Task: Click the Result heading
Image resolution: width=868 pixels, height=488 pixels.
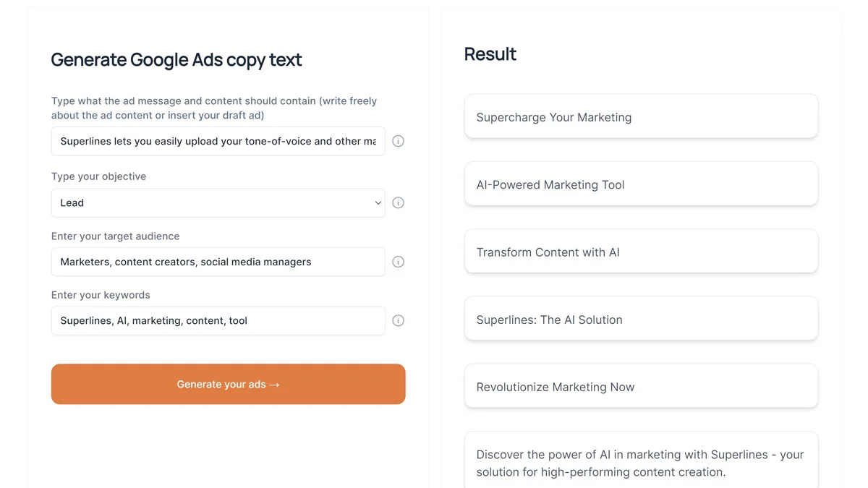Action: pyautogui.click(x=490, y=54)
